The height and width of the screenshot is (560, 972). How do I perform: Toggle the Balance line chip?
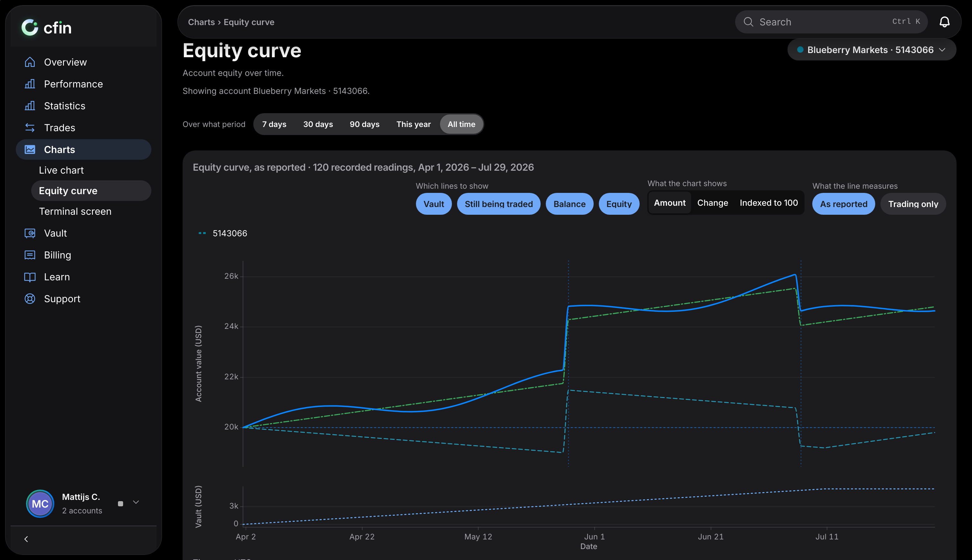click(570, 204)
